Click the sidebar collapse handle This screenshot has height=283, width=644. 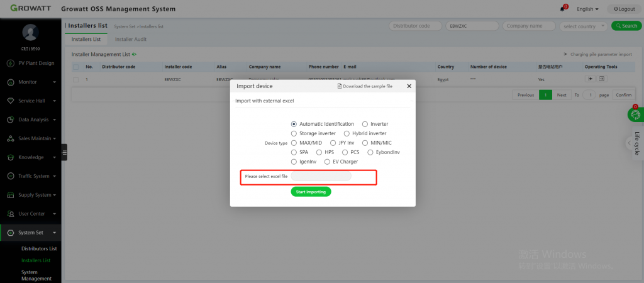click(64, 152)
